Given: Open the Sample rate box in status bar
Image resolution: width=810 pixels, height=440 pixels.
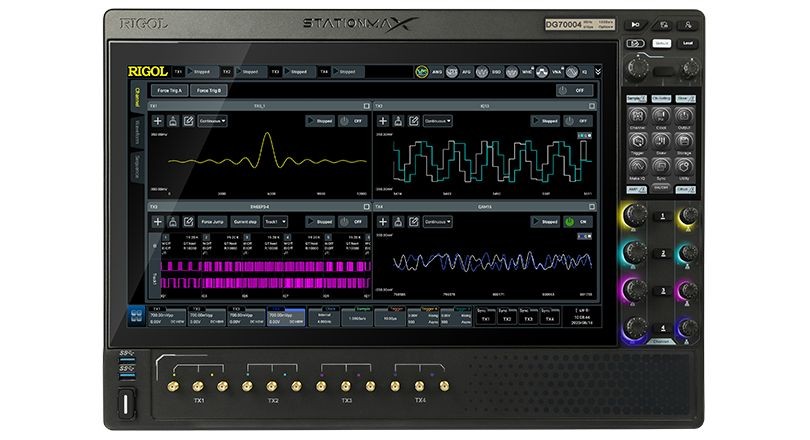Looking at the screenshot, I should 357,317.
